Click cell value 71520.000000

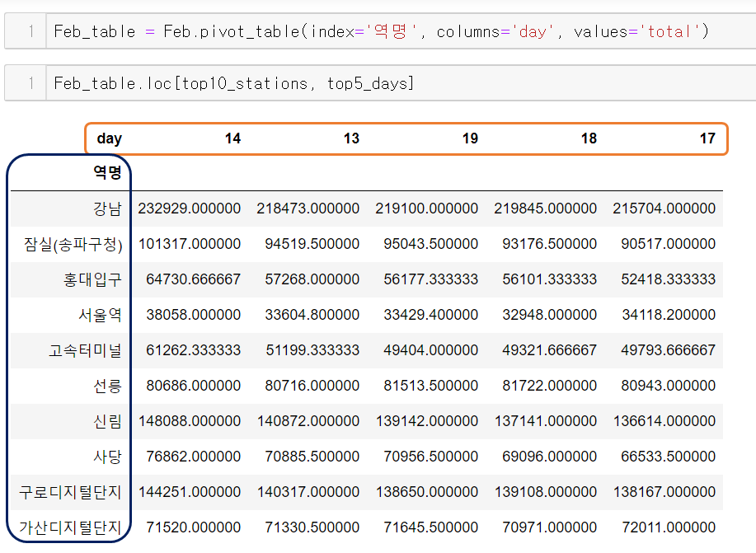(x=194, y=527)
